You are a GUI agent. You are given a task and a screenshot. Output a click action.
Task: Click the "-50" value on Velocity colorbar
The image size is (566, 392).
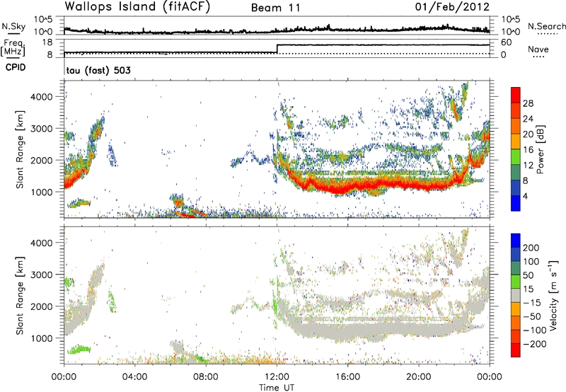tap(532, 316)
